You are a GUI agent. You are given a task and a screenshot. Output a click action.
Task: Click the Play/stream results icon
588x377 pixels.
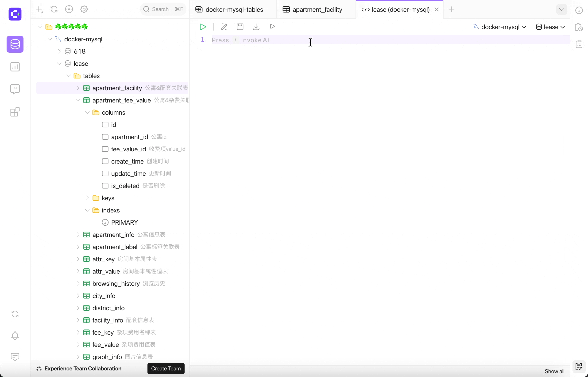click(x=273, y=27)
